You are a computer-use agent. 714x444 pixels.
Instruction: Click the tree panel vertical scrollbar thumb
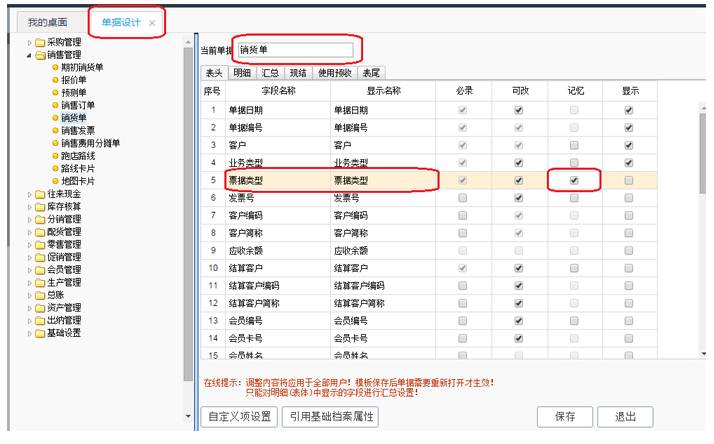188,214
